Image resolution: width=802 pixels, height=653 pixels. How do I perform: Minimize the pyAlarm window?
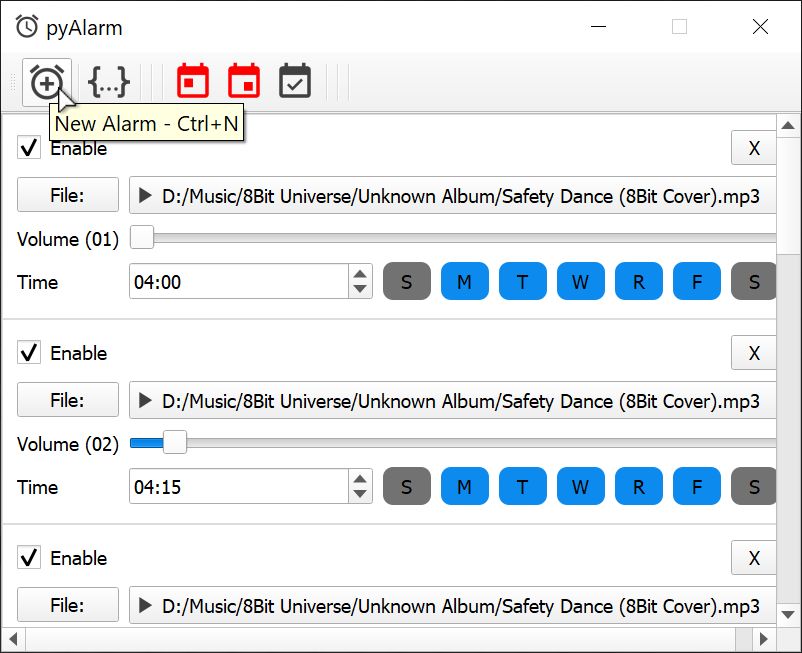[598, 27]
